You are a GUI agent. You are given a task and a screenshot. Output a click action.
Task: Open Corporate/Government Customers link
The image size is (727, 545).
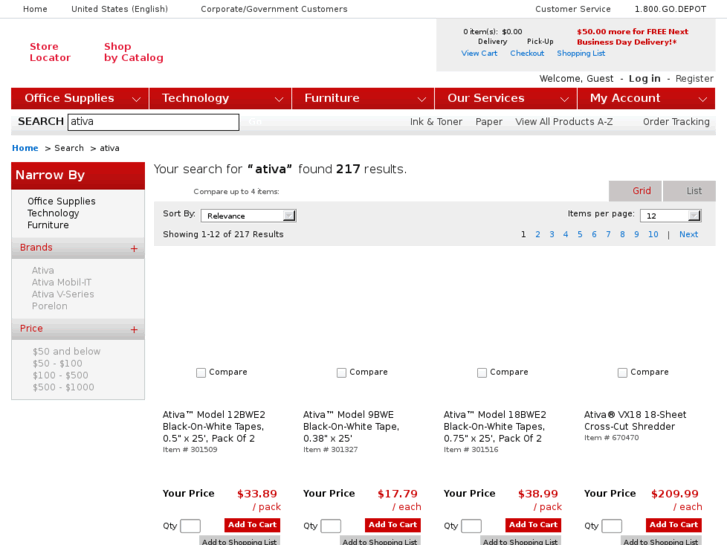(274, 9)
